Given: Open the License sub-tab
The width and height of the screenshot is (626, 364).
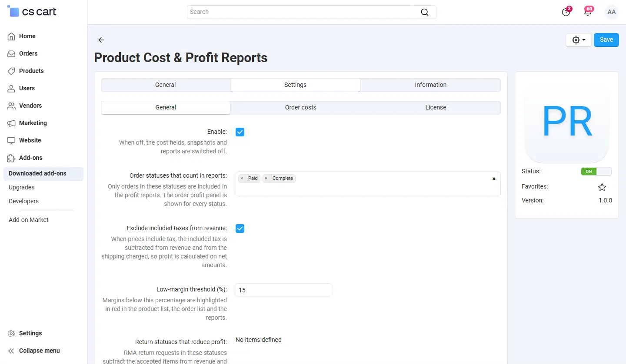Looking at the screenshot, I should click(436, 107).
